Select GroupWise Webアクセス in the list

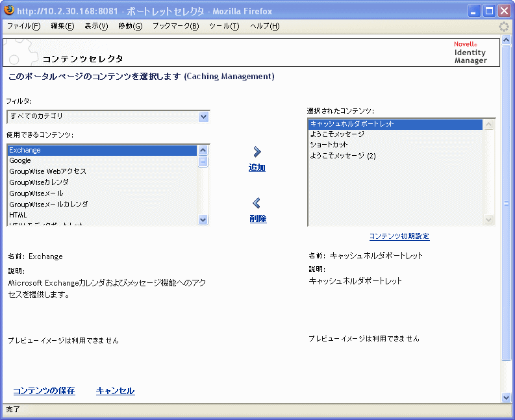click(103, 171)
